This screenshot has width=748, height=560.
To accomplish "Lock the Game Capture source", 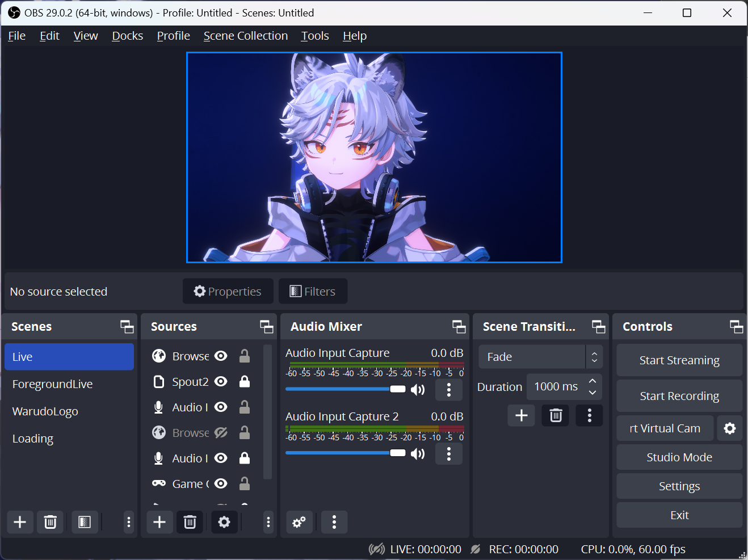I will click(245, 483).
